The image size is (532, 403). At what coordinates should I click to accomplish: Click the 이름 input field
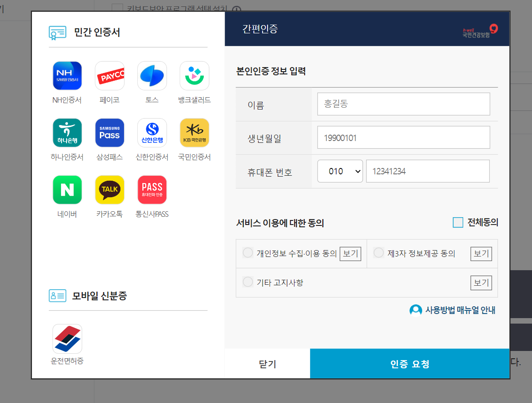point(403,104)
